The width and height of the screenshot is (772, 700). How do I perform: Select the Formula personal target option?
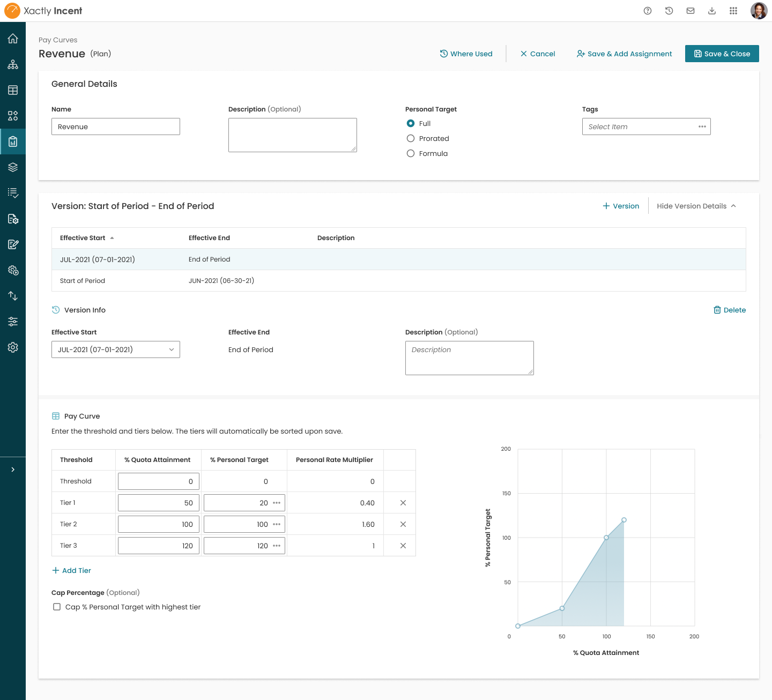pyautogui.click(x=411, y=153)
